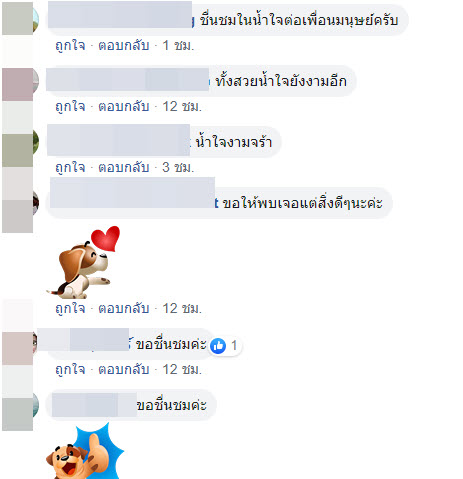Reply to 'ขอชื่นชมค่ะ' comment with one reaction
This screenshot has width=463, height=479.
pyautogui.click(x=123, y=369)
